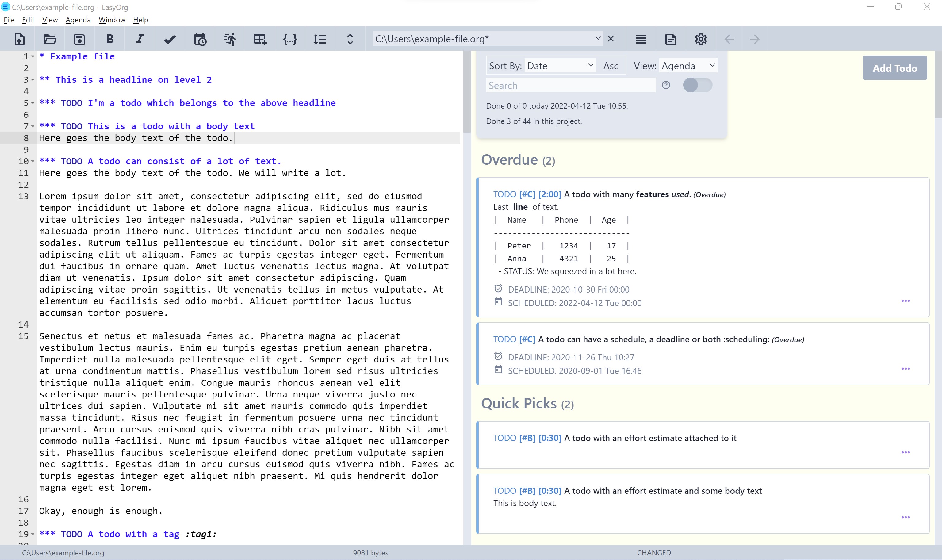Click the running person toolbar icon
This screenshot has height=560, width=942.
230,39
